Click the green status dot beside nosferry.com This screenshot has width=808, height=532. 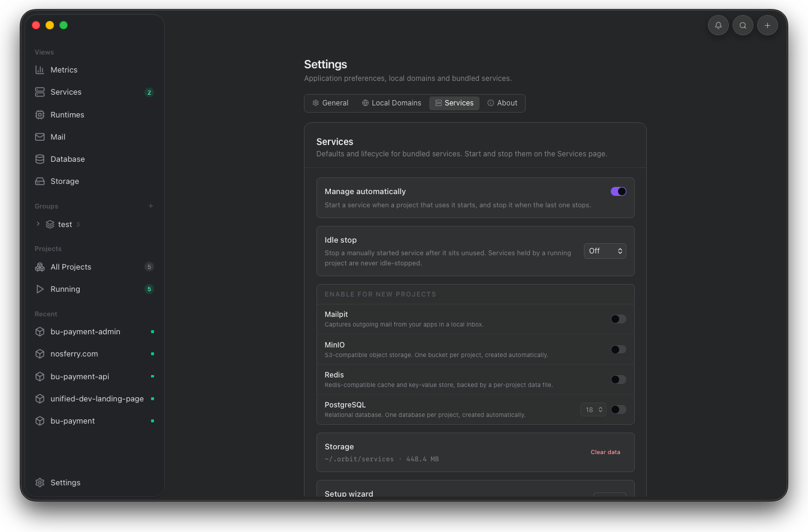(x=152, y=353)
